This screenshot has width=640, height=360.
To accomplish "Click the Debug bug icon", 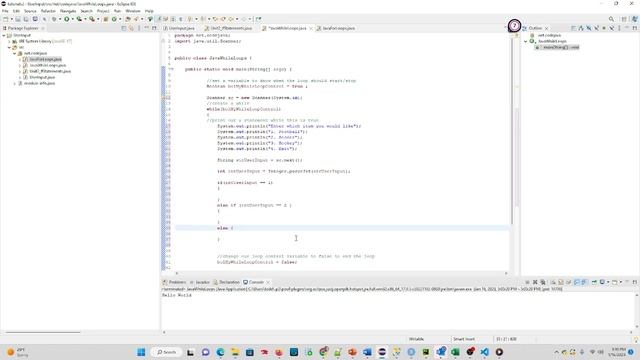I will [54, 19].
